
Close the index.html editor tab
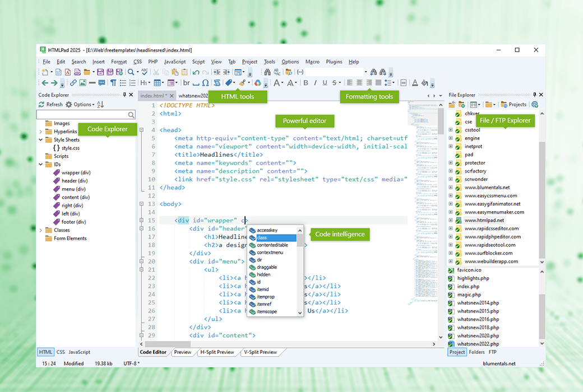pos(172,96)
